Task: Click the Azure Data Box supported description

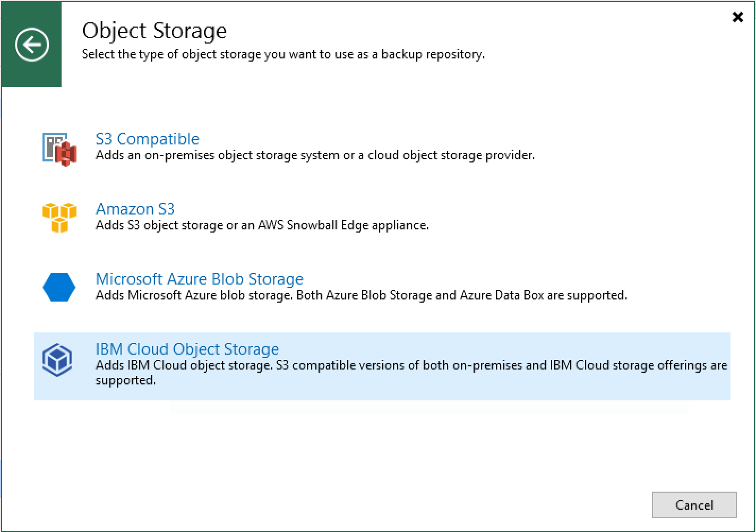Action: tap(361, 295)
